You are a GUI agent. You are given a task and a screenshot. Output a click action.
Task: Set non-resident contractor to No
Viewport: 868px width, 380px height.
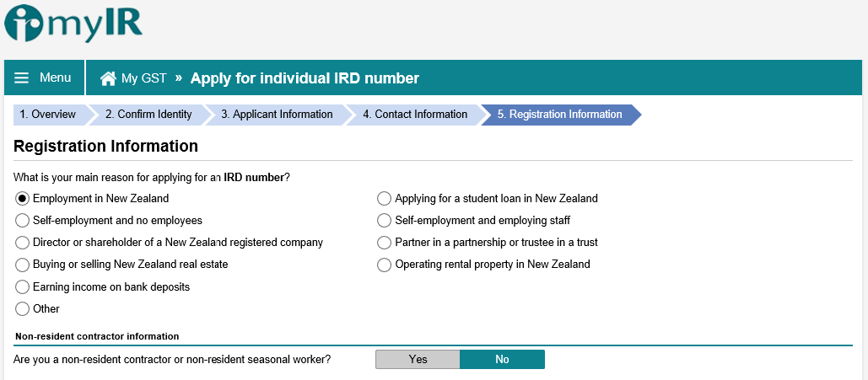(502, 360)
